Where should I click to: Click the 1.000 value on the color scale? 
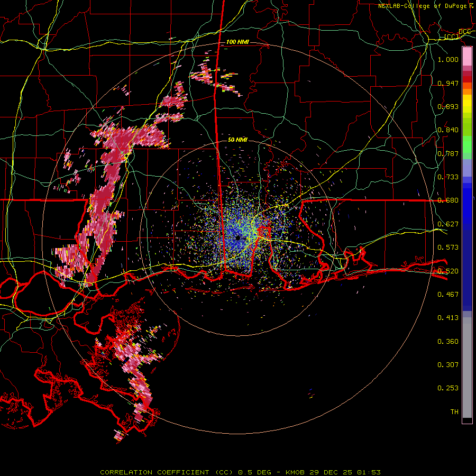pos(448,59)
